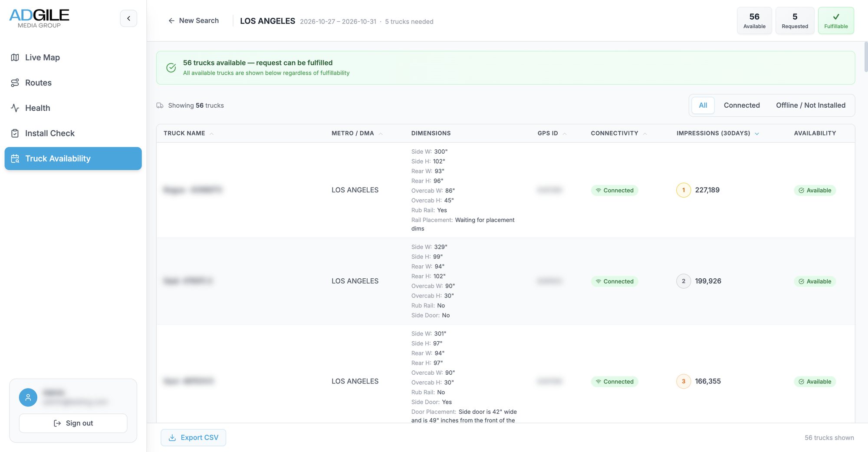Click the 5 Requested stat card

click(x=795, y=20)
